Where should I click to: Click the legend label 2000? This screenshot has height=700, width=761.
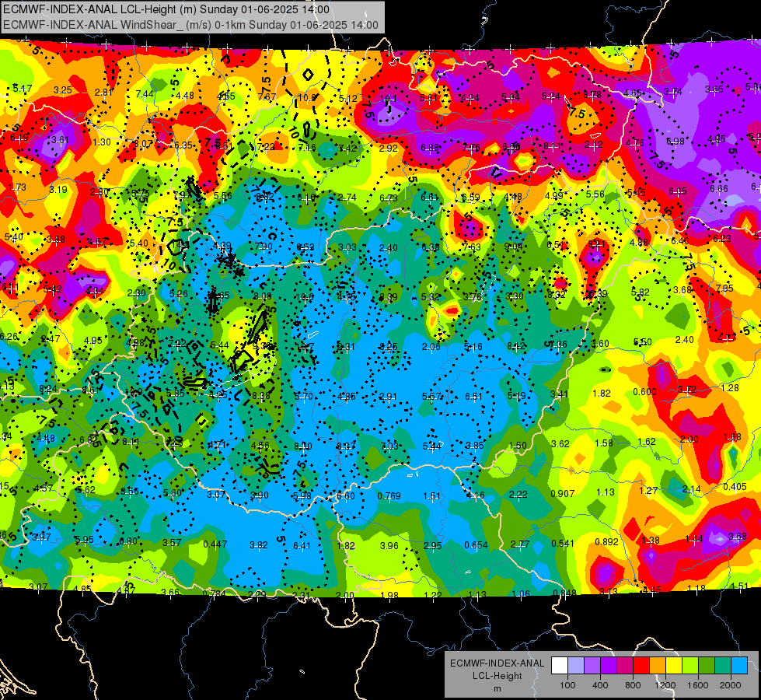point(730,685)
